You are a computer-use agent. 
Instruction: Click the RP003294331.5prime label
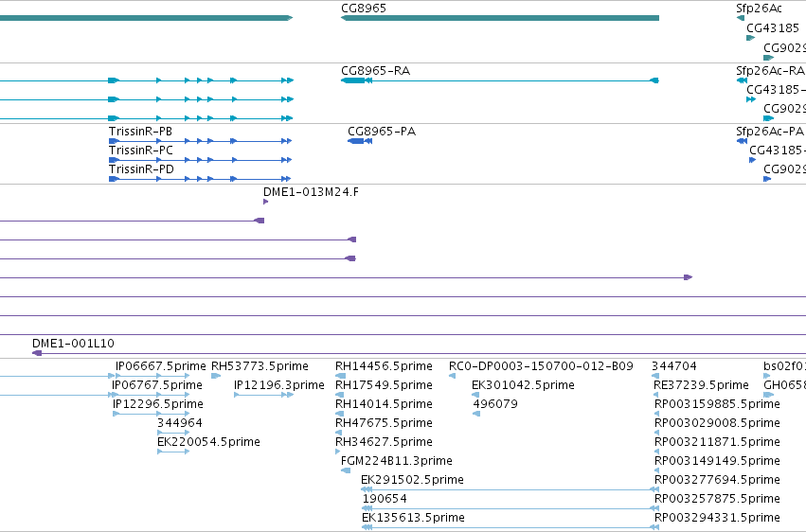click(x=717, y=518)
